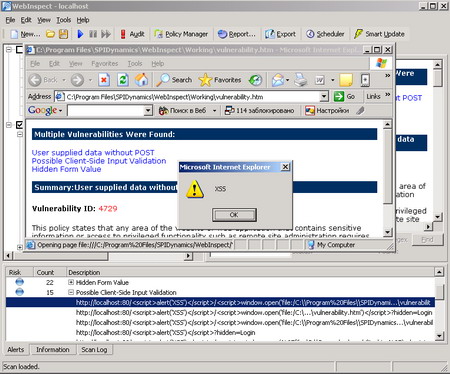450x374 pixels.
Task: Click the Back button in Internet Explorer
Action: click(43, 80)
